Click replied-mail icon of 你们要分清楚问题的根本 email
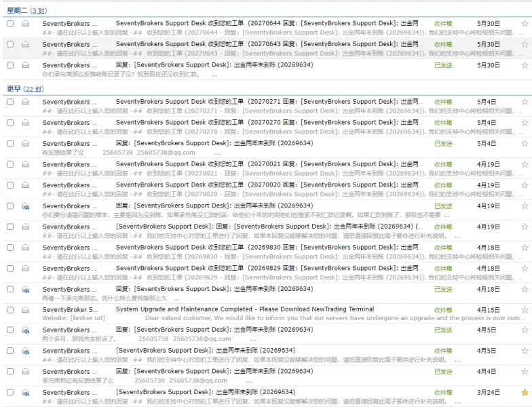The height and width of the screenshot is (407, 532). click(25, 206)
